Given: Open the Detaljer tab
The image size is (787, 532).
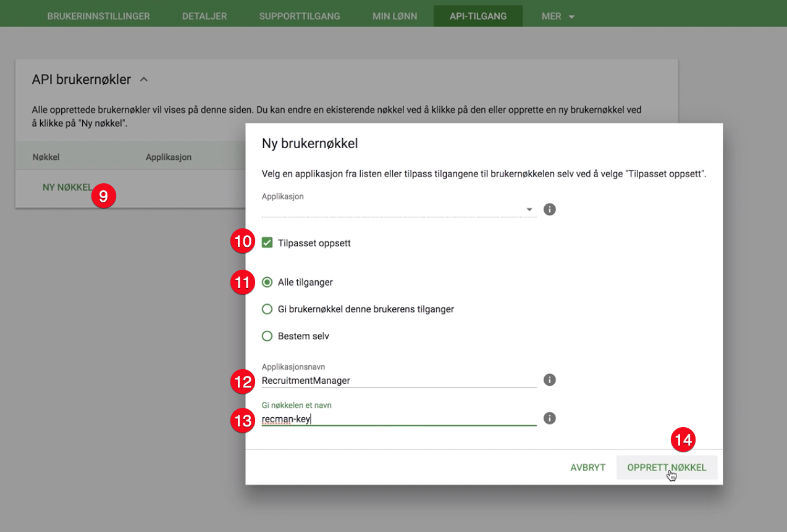Looking at the screenshot, I should (x=204, y=16).
